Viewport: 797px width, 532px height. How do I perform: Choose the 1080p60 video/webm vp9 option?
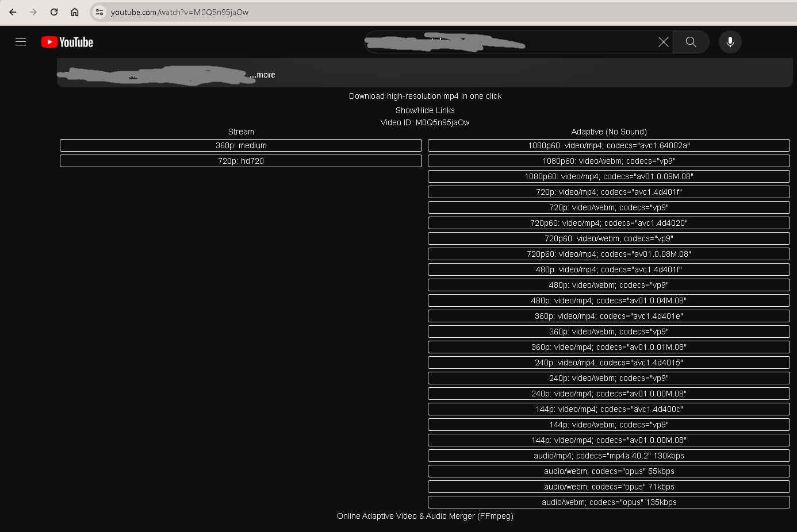[x=608, y=161]
